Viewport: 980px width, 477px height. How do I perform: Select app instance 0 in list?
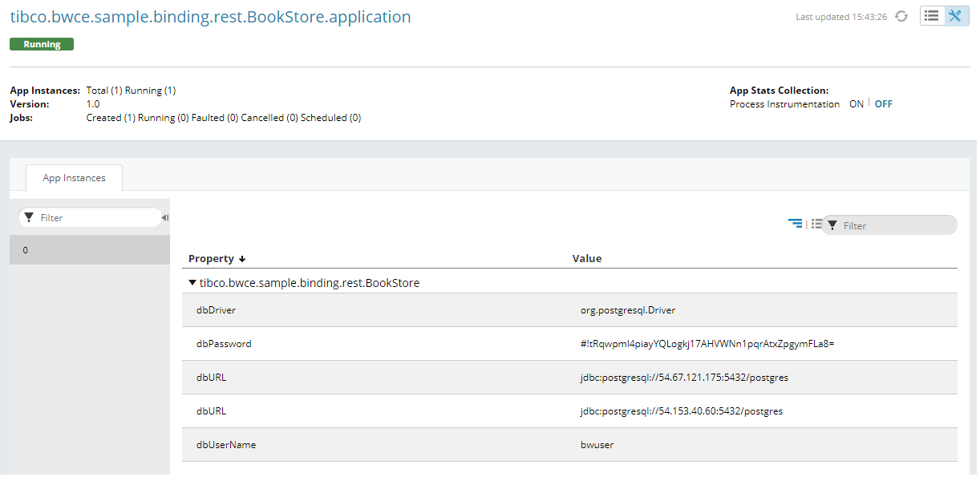[x=90, y=250]
